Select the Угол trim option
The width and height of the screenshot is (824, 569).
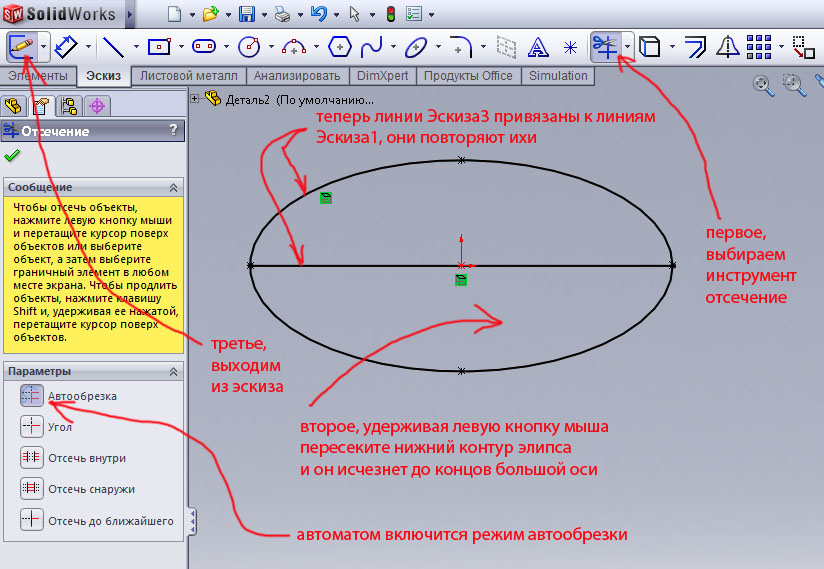click(31, 427)
